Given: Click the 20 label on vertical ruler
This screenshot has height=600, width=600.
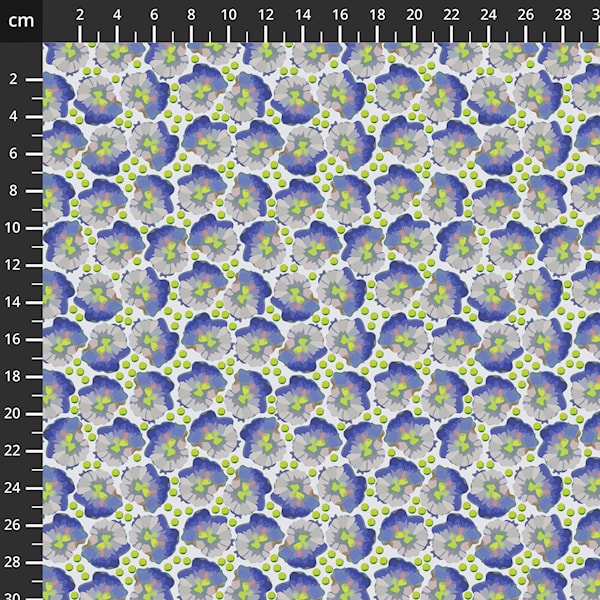Looking at the screenshot, I should pos(12,414).
